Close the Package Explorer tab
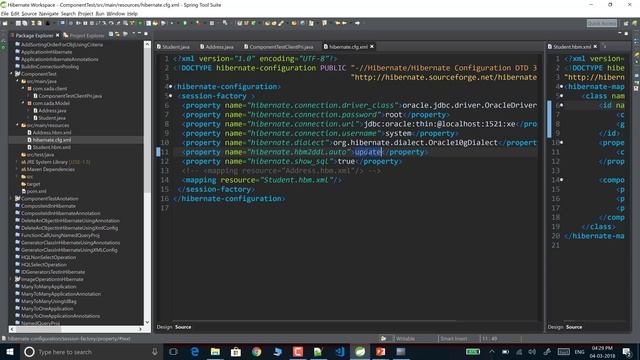Image resolution: width=640 pixels, height=360 pixels. coord(58,36)
